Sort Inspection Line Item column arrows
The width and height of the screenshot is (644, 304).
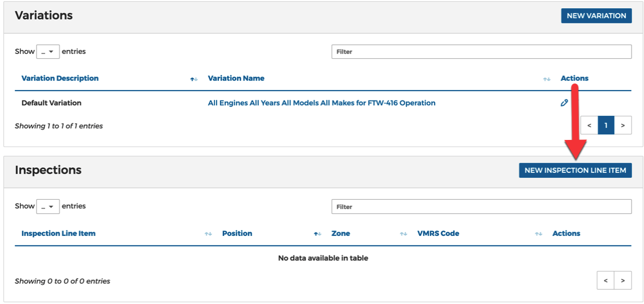(x=208, y=234)
